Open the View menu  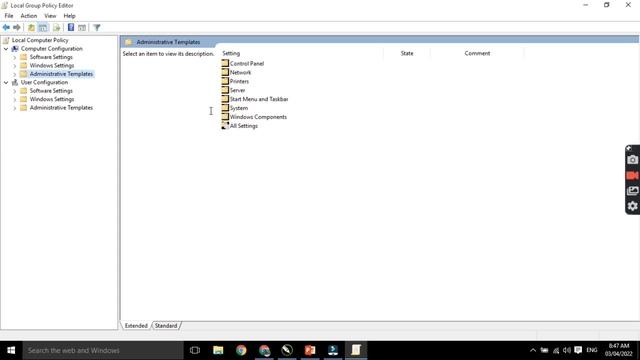pyautogui.click(x=50, y=16)
